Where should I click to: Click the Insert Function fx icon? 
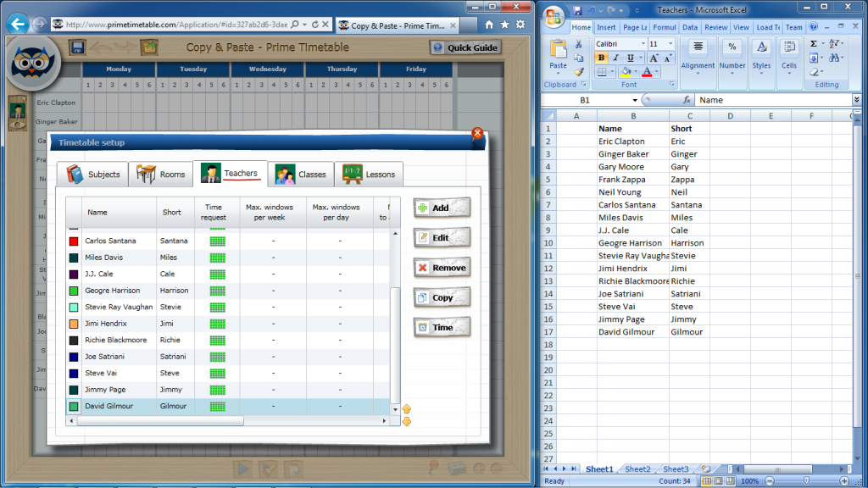point(687,100)
